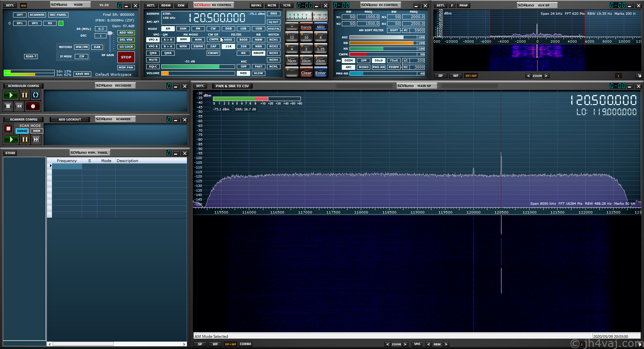Click the DEC decimation value field
The height and width of the screenshot is (349, 644).
[x=101, y=36]
